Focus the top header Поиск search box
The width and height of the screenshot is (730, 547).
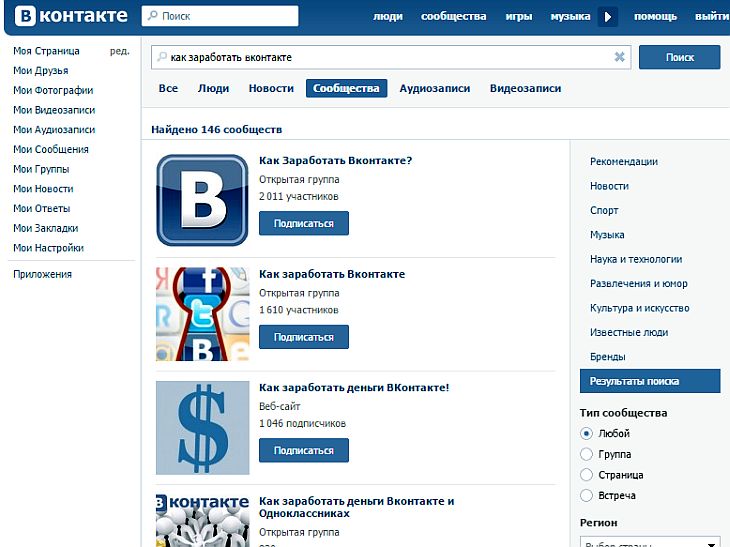[x=220, y=16]
